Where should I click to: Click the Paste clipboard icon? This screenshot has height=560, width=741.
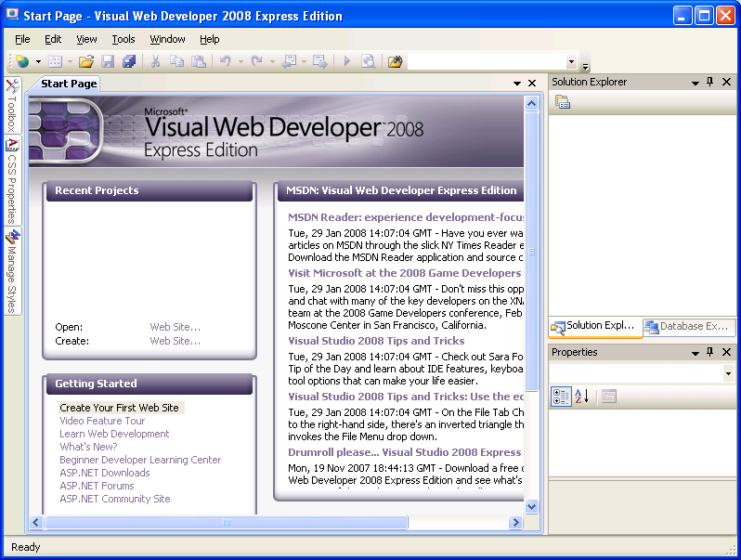199,61
